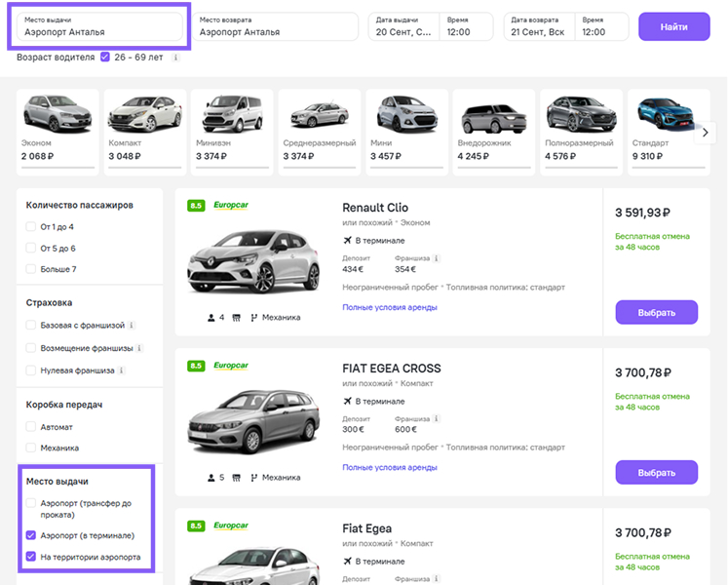Viewport: 728px width, 585px height.
Task: Click gearbox icon on Renault Clio card
Action: [x=254, y=318]
